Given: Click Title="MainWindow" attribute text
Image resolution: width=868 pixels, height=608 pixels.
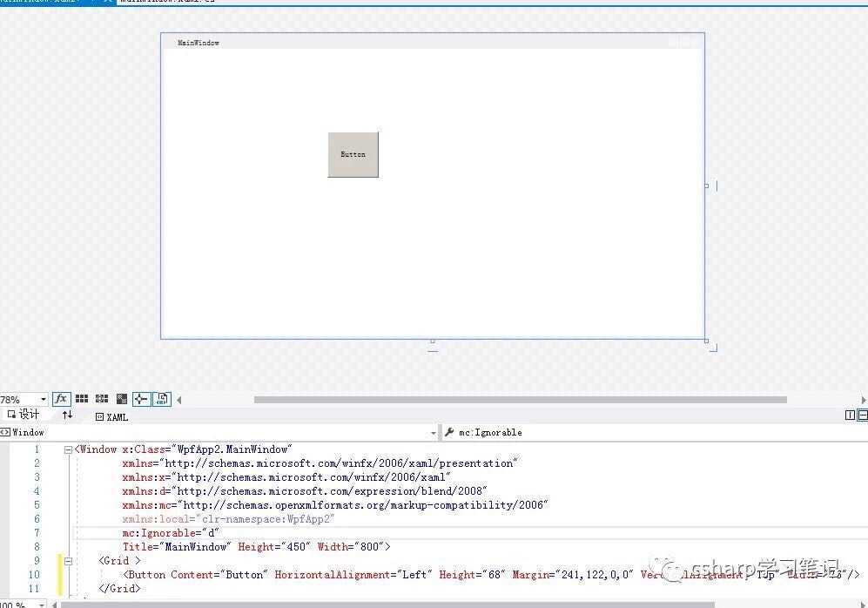Looking at the screenshot, I should pyautogui.click(x=177, y=546).
